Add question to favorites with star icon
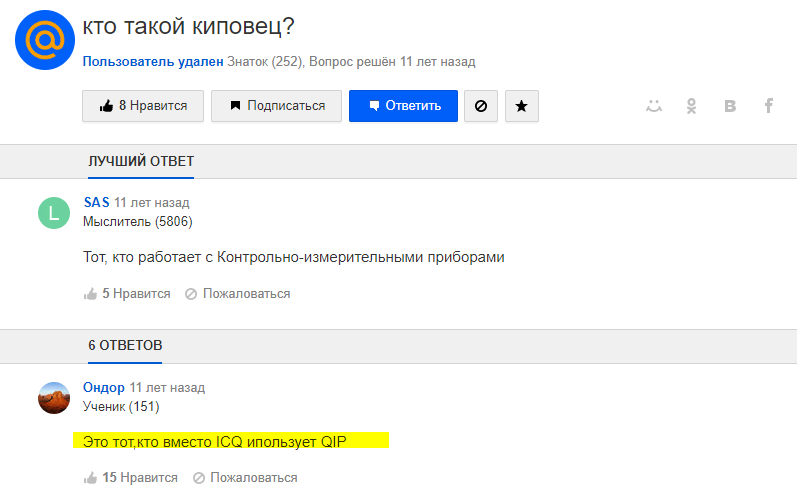The width and height of the screenshot is (797, 503). [522, 106]
